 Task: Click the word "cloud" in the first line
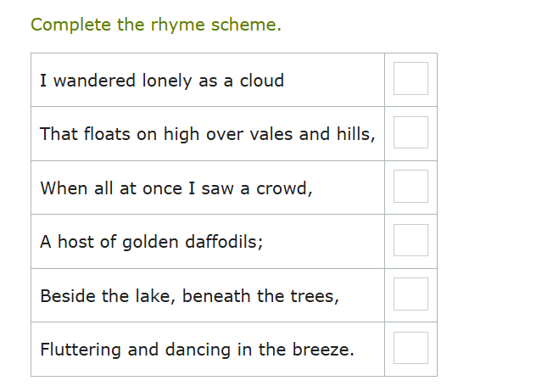click(262, 81)
